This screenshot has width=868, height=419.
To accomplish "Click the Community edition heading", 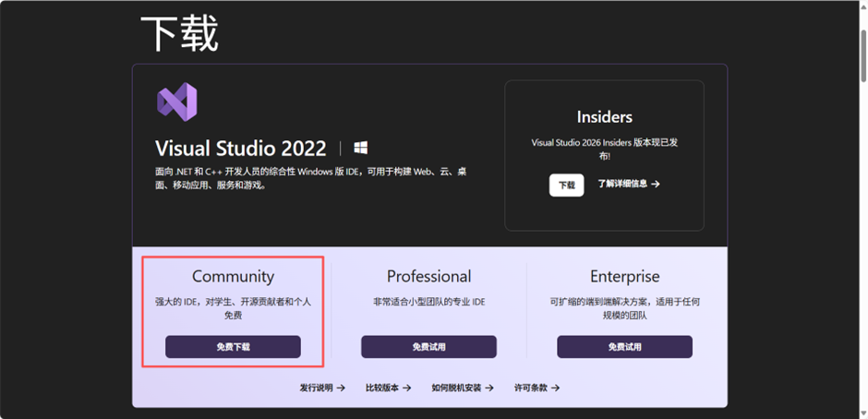I will point(233,276).
